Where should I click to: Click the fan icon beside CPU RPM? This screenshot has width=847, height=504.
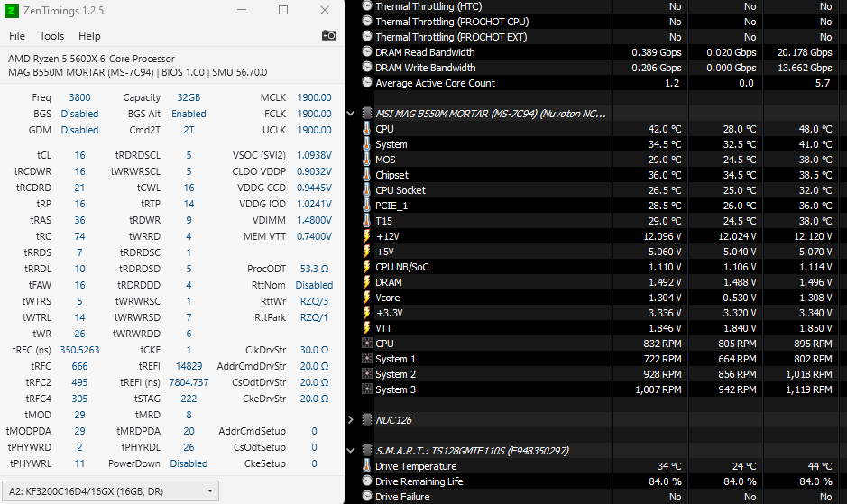click(367, 343)
